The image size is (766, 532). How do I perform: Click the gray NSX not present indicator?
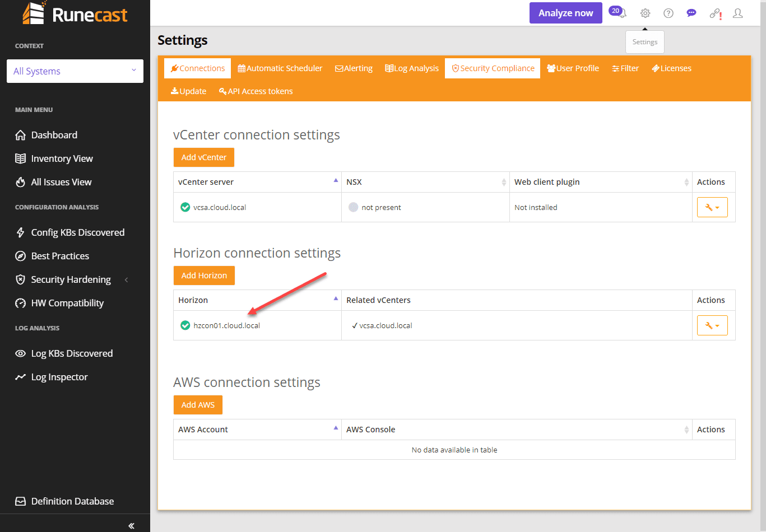(x=354, y=207)
